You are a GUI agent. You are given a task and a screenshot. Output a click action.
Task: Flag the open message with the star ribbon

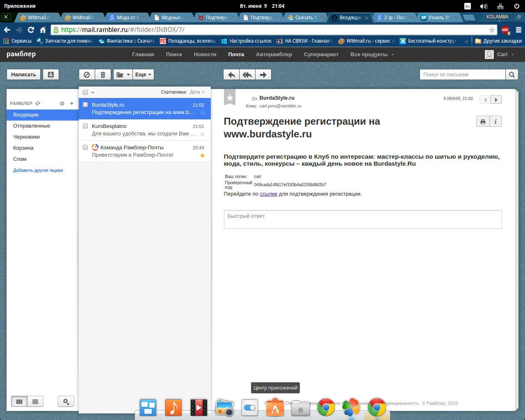pyautogui.click(x=230, y=98)
